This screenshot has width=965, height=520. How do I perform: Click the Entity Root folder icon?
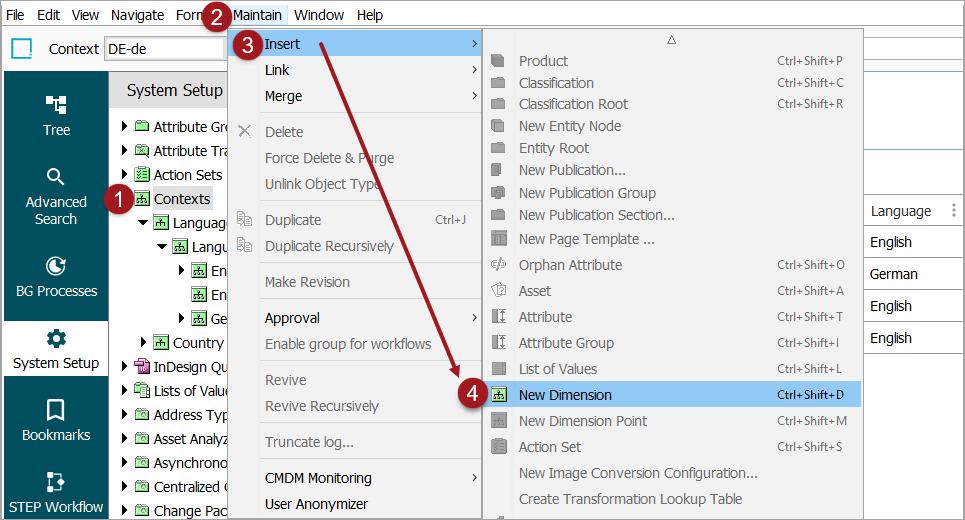point(498,148)
